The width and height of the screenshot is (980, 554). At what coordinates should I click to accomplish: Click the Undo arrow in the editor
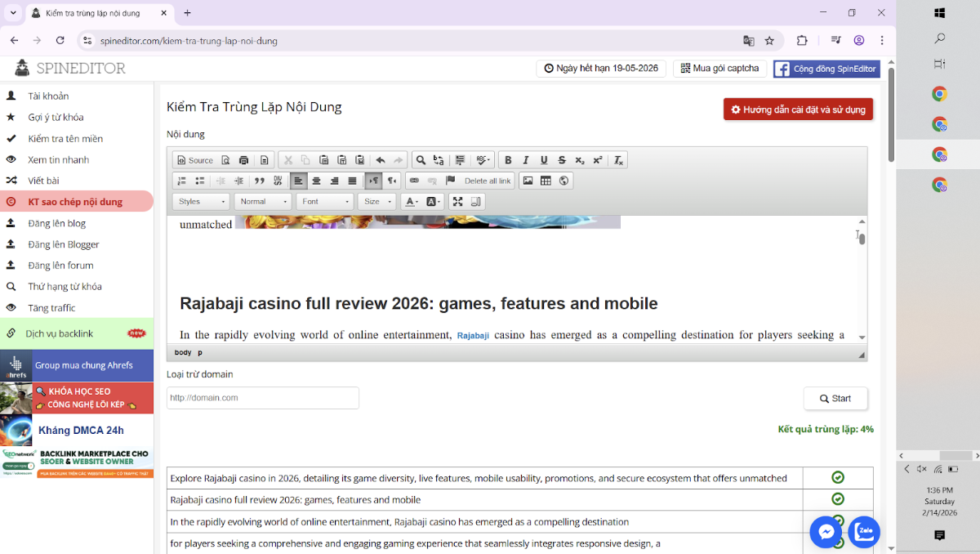pos(381,160)
